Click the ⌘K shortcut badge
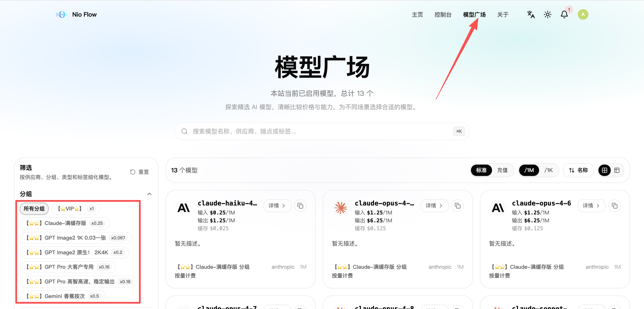The height and width of the screenshot is (309, 644). (459, 131)
